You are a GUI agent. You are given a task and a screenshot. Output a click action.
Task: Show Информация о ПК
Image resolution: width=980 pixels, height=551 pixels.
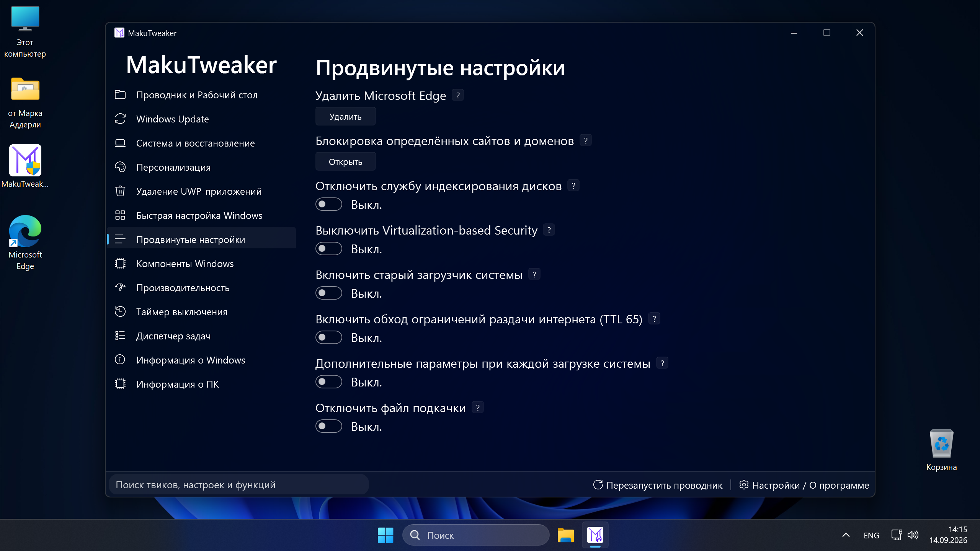(201, 384)
